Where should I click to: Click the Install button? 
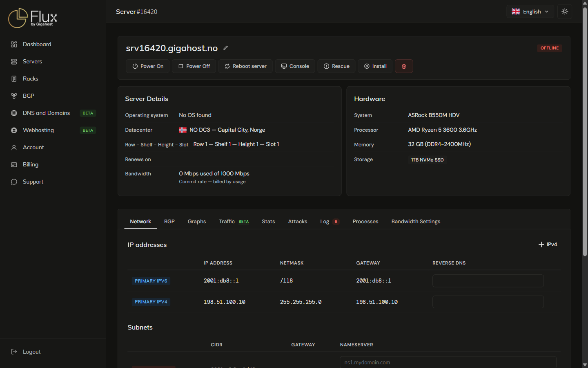coord(375,66)
